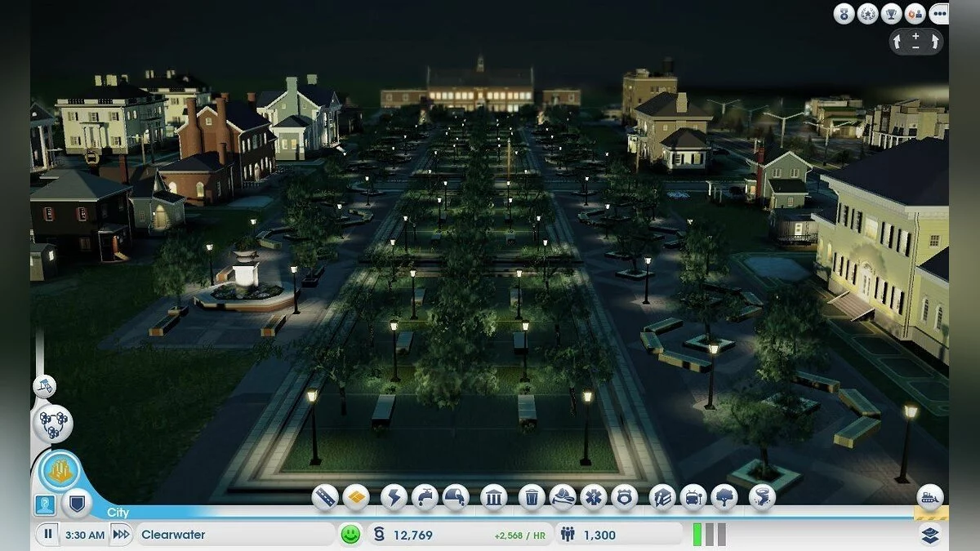Open the green happiness smiley face
This screenshot has width=980, height=551.
pyautogui.click(x=350, y=535)
